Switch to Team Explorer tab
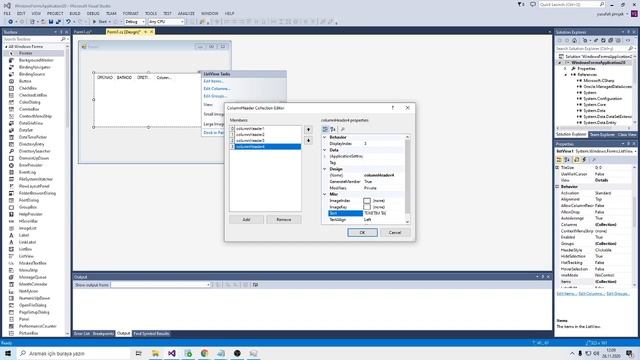Viewport: 640px width, 360px height. click(602, 134)
